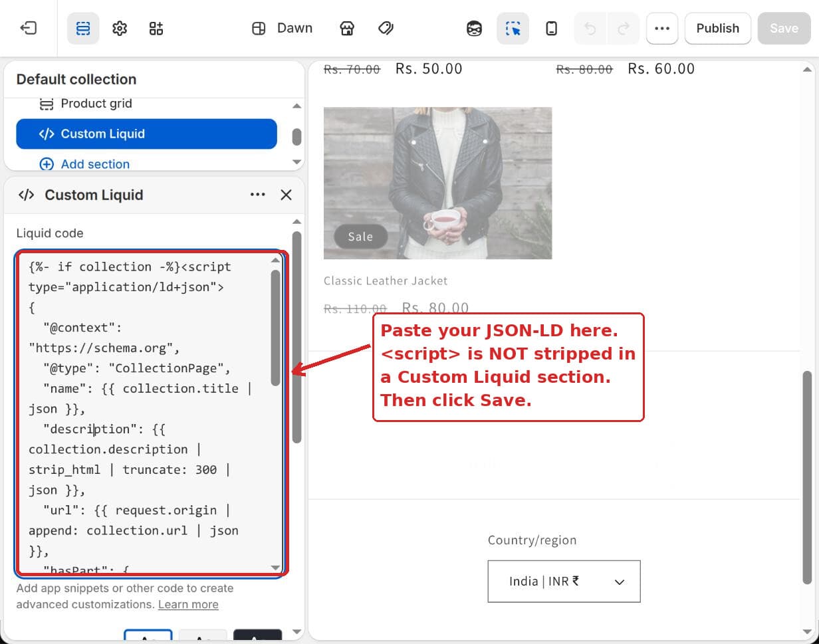Switch to mobile preview icon

pyautogui.click(x=551, y=29)
